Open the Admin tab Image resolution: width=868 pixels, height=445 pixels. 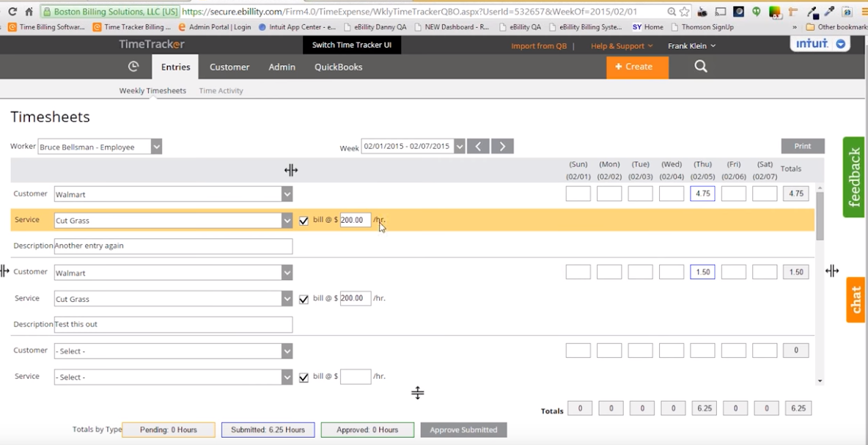click(x=282, y=67)
